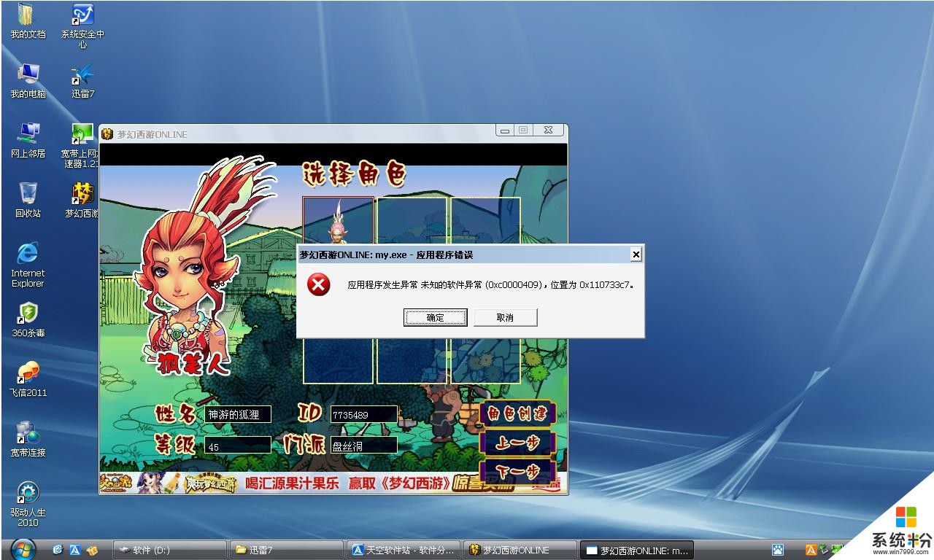
Task: Click the 汇源果汁 advertisement banner
Action: 333,483
